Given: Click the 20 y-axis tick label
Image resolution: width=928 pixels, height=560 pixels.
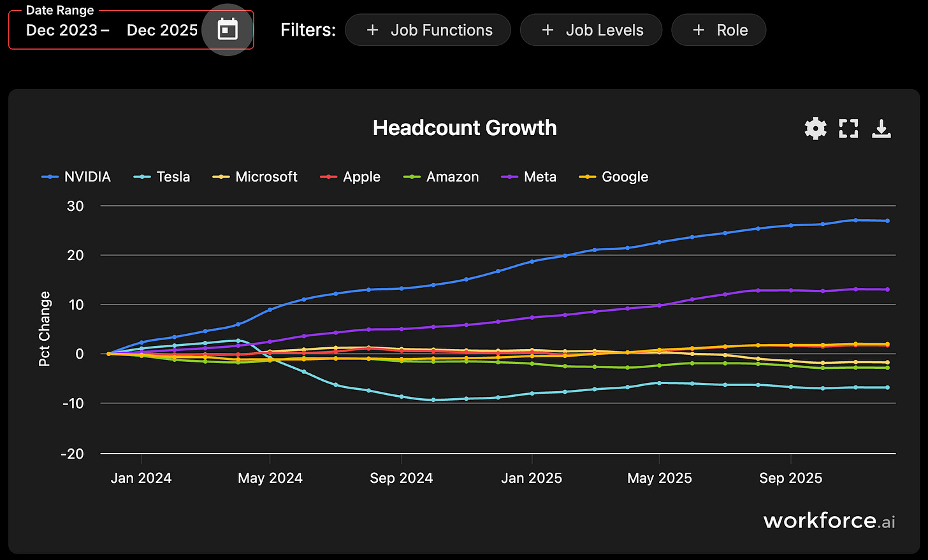Looking at the screenshot, I should [x=75, y=255].
